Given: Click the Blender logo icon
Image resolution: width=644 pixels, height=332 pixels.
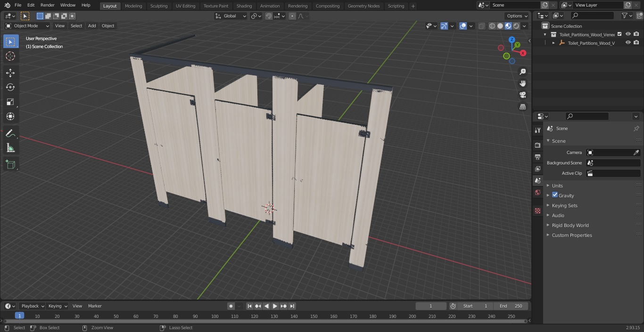Looking at the screenshot, I should [7, 5].
